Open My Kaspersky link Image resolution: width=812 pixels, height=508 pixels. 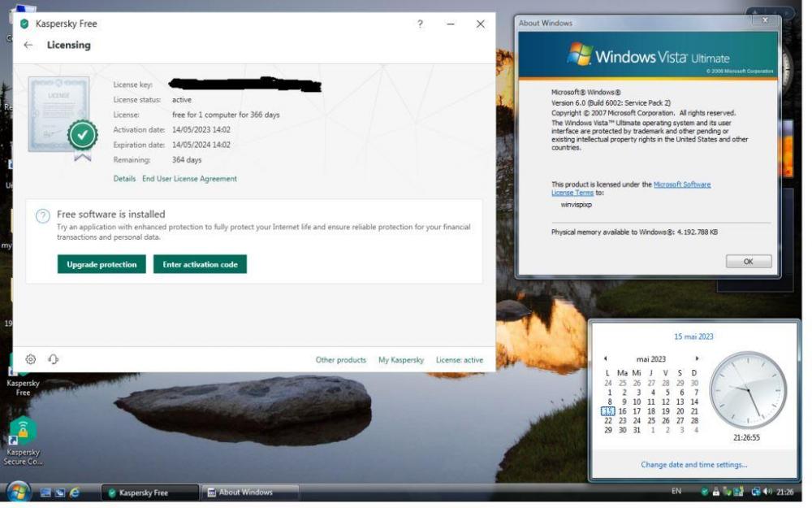pyautogui.click(x=401, y=360)
